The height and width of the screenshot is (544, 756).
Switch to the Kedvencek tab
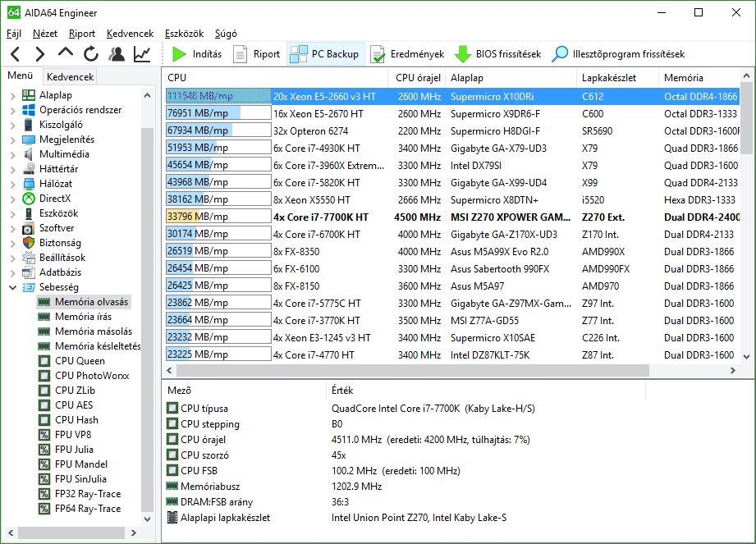(71, 76)
